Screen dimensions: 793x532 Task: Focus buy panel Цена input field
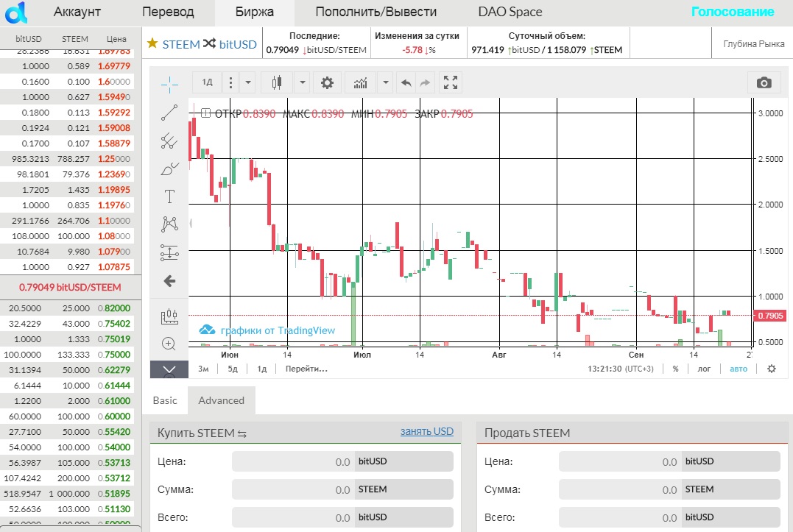point(293,461)
